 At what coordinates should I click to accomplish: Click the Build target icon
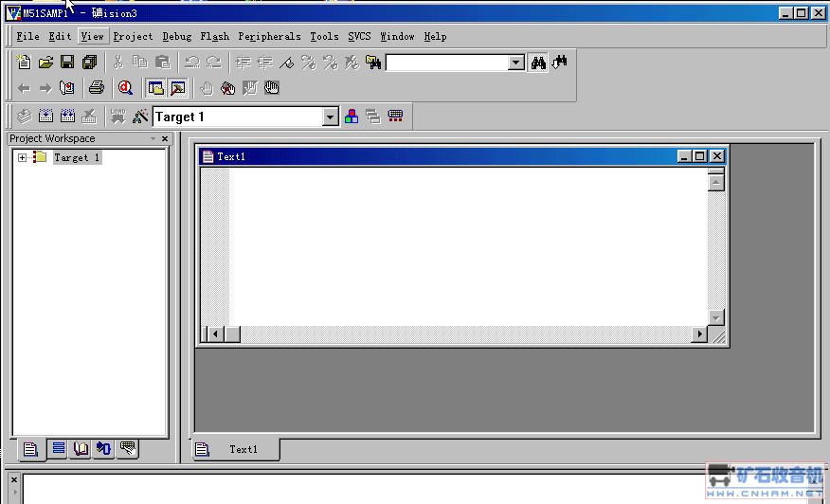tap(46, 116)
